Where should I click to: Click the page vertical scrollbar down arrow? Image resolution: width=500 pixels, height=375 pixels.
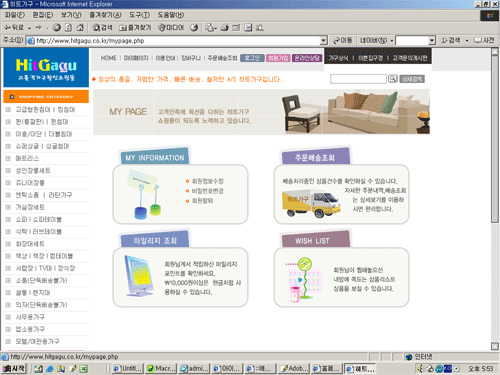click(495, 346)
